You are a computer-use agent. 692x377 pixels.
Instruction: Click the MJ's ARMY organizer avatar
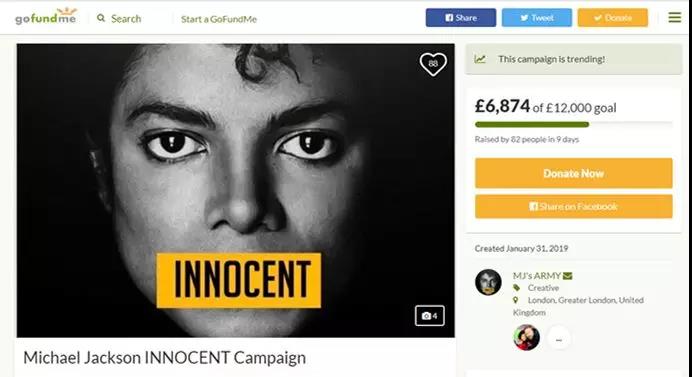pyautogui.click(x=488, y=282)
